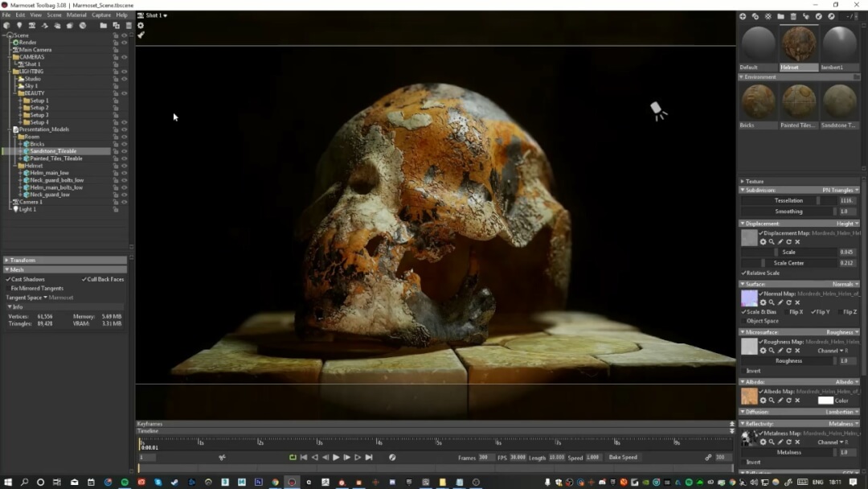Enable the Flip X checkbox
Image resolution: width=868 pixels, height=489 pixels.
(x=787, y=312)
